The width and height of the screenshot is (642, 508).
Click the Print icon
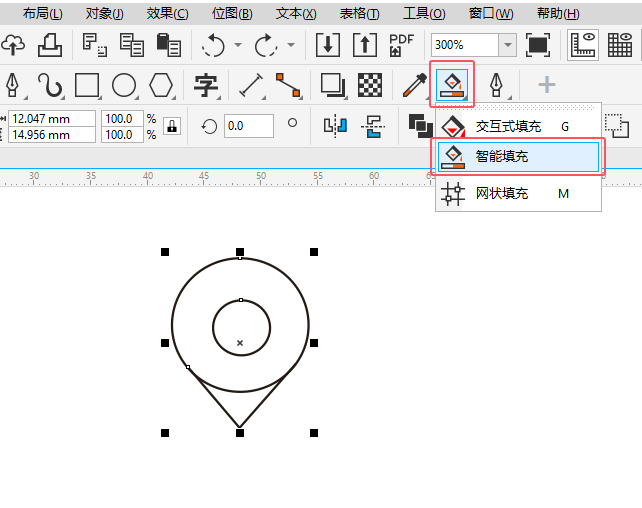(x=50, y=45)
